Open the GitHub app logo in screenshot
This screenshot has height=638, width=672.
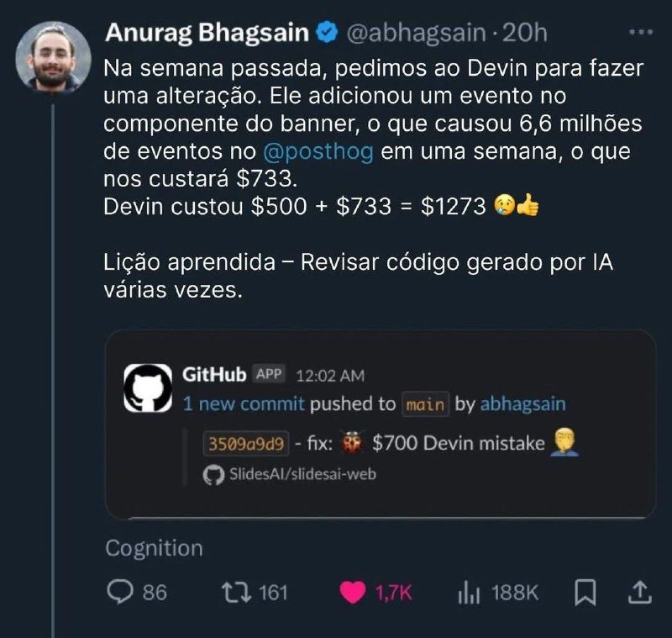148,388
